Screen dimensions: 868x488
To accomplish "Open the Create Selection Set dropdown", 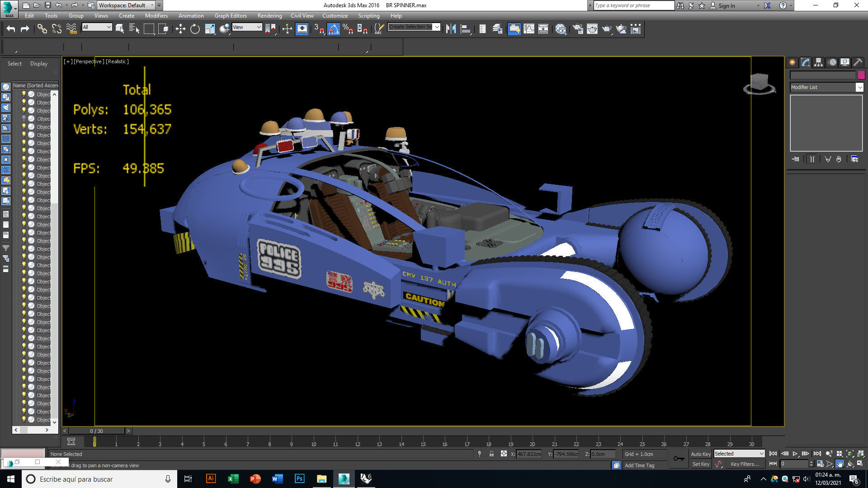I will (x=414, y=27).
